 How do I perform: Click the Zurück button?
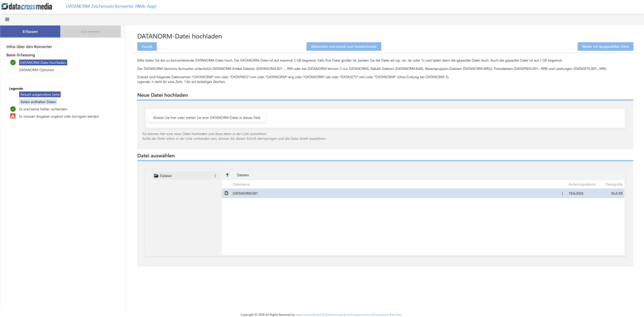[147, 46]
